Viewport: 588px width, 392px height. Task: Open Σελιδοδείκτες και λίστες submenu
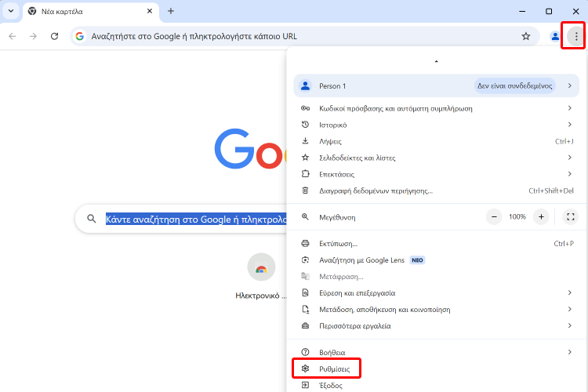[x=436, y=158]
